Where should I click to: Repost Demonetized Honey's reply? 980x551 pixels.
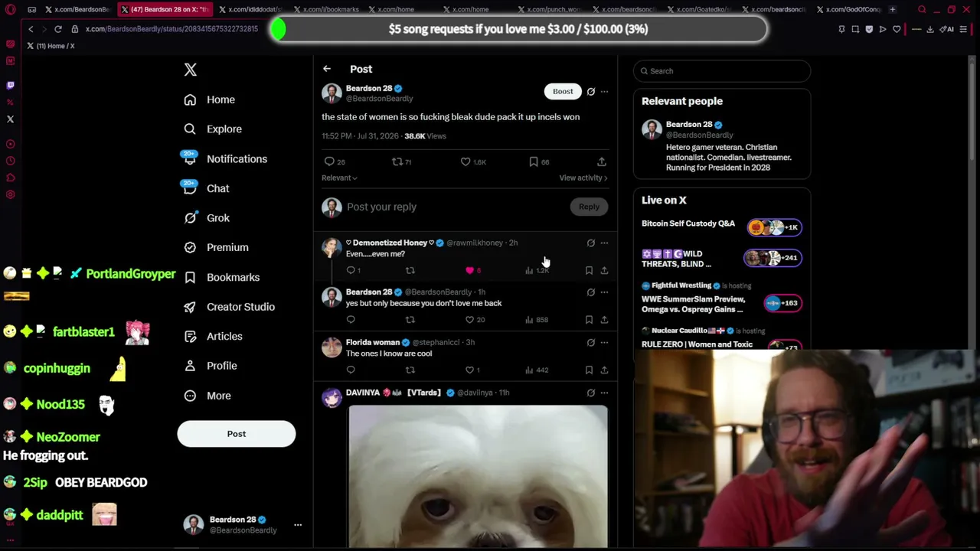coord(410,270)
